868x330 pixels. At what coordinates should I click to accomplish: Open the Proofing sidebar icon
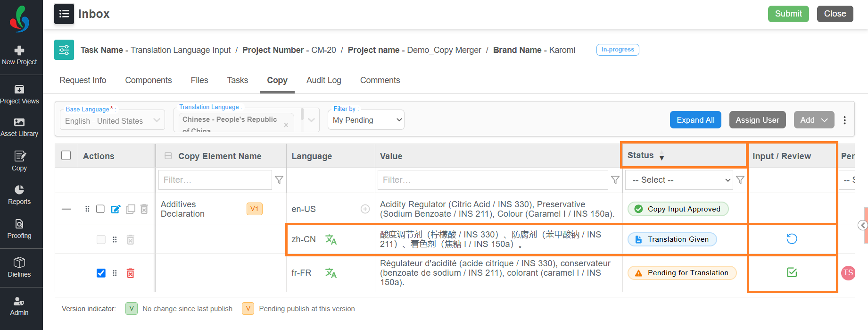(19, 228)
